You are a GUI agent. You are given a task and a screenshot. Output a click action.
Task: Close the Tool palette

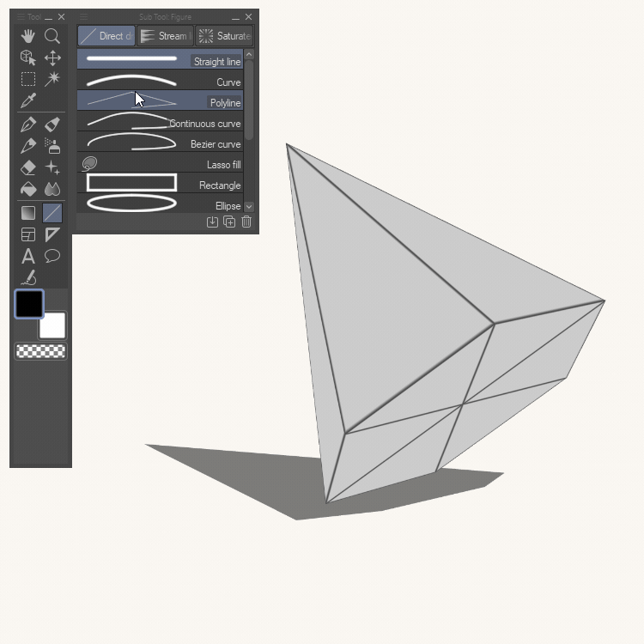point(61,17)
